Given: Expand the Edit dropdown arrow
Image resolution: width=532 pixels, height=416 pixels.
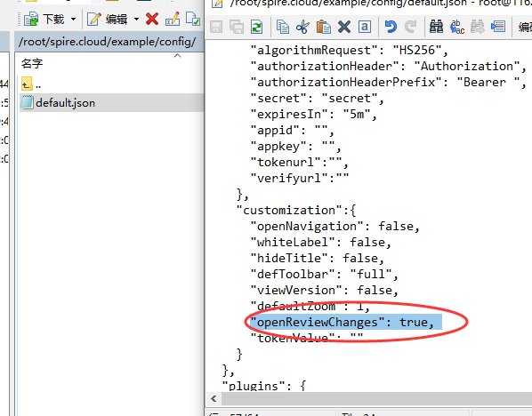Looking at the screenshot, I should (136, 20).
